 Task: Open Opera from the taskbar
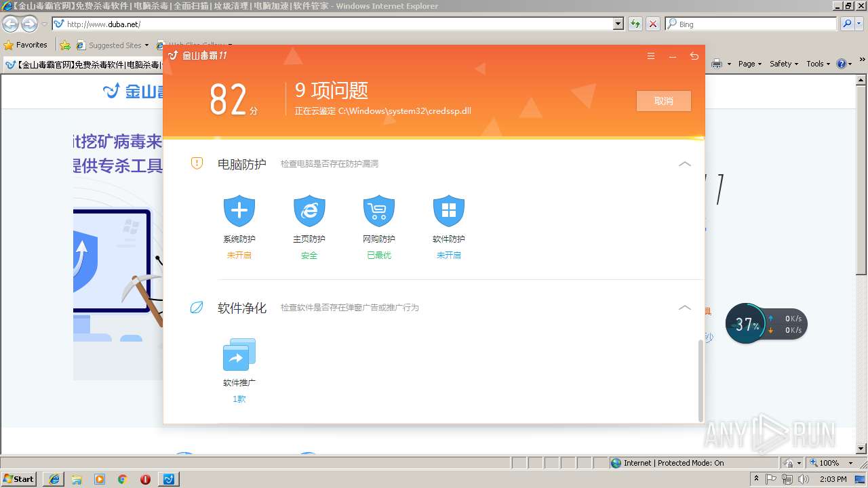(x=145, y=479)
